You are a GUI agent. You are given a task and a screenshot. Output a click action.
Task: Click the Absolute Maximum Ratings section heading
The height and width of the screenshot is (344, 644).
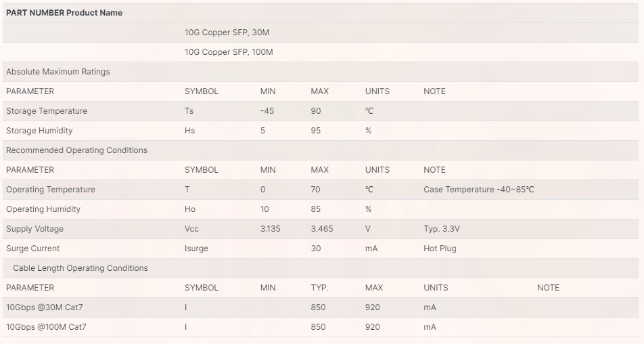click(58, 72)
